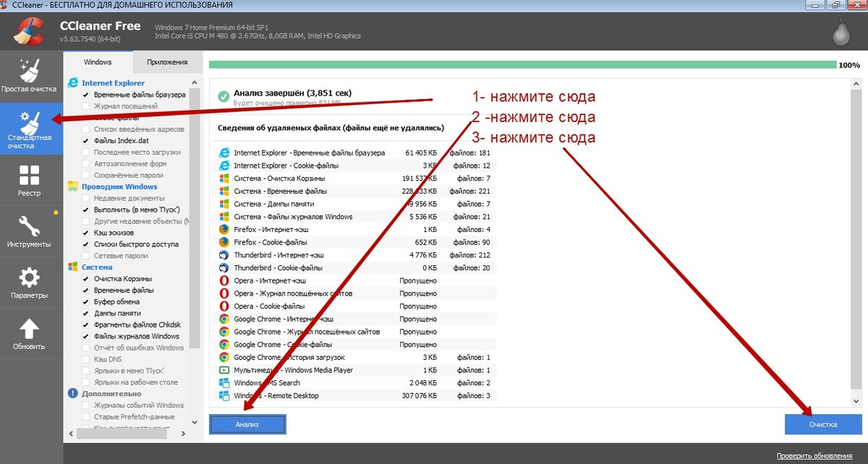Viewport: 868px width, 464px height.
Task: Click the Internet Explorer section heading
Action: [x=113, y=83]
